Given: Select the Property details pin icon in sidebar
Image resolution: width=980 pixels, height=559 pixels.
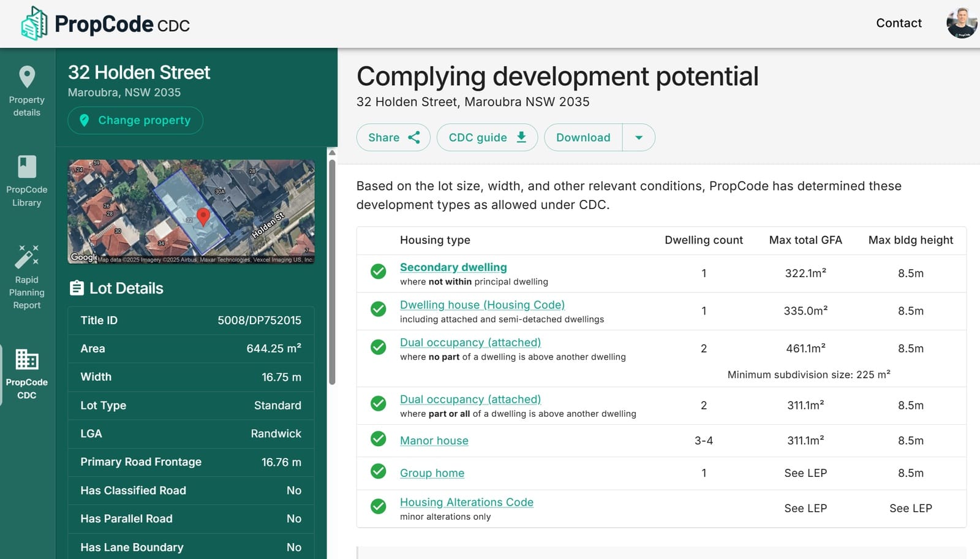Looking at the screenshot, I should (26, 77).
